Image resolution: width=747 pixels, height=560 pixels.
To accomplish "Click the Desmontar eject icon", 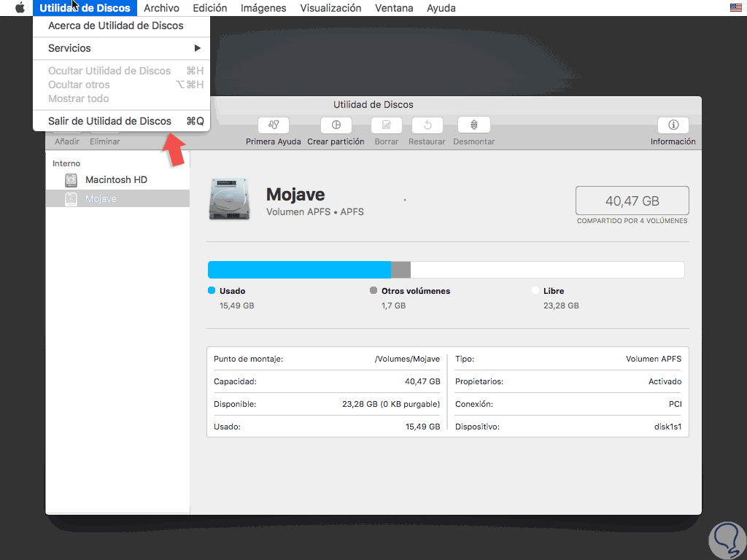I will click(x=474, y=125).
